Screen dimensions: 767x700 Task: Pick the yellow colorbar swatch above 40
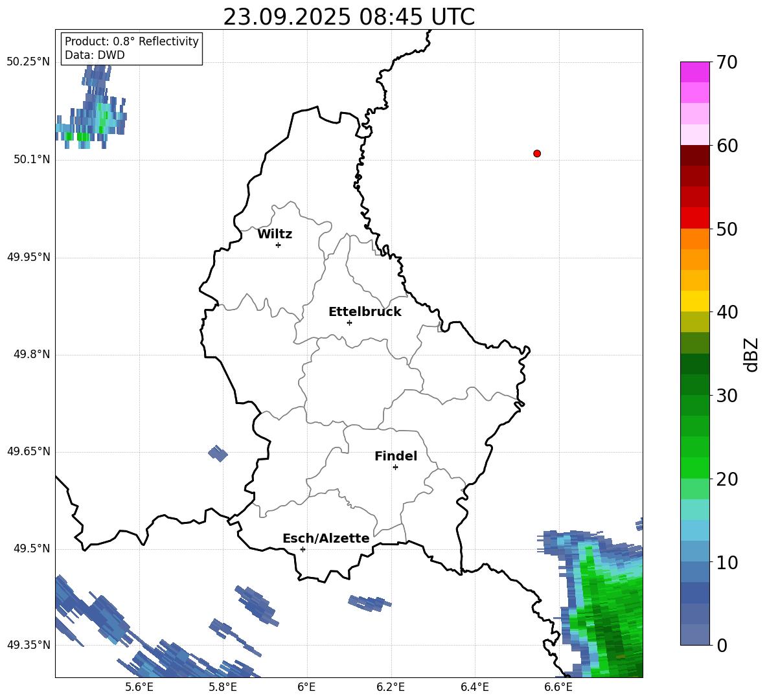click(x=694, y=301)
